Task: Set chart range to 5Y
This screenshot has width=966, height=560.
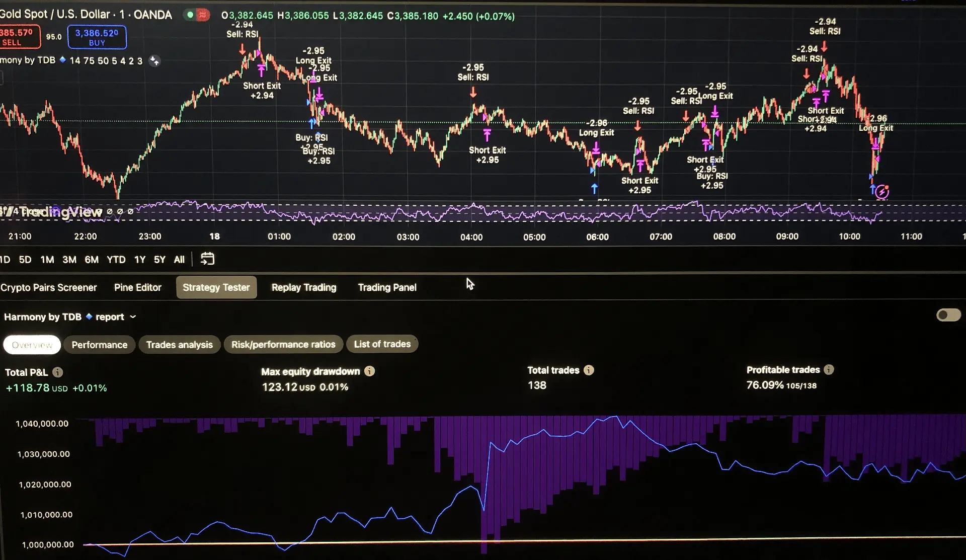Action: pyautogui.click(x=159, y=260)
